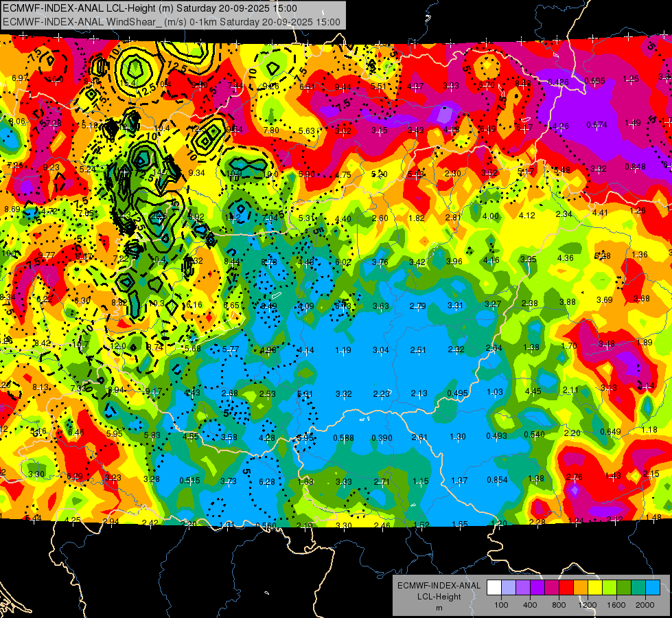Screen dimensions: 672x618
Task: Click the wind shear value 0.848
Action: [x=635, y=167]
